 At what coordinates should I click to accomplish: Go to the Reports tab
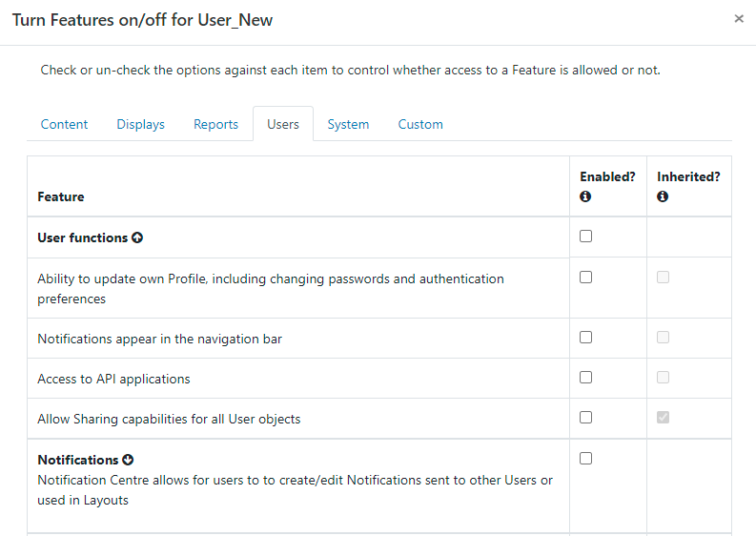click(x=216, y=125)
